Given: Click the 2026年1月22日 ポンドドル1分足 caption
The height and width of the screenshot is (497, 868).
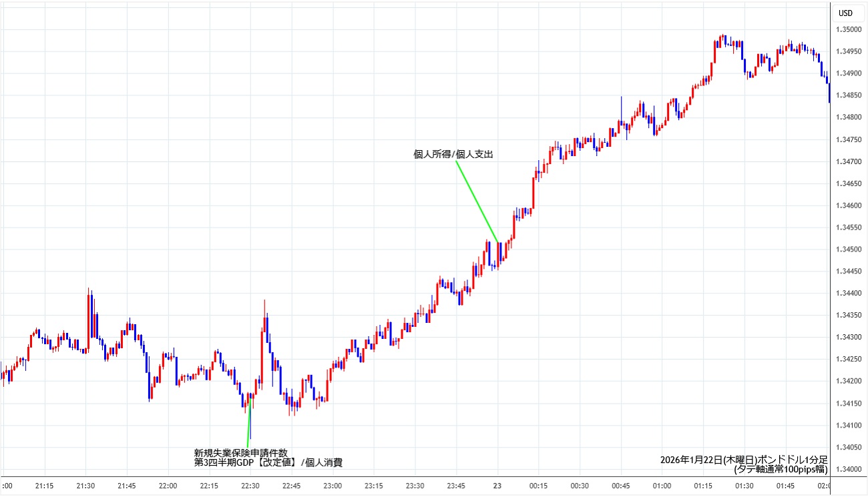Looking at the screenshot, I should click(743, 460).
